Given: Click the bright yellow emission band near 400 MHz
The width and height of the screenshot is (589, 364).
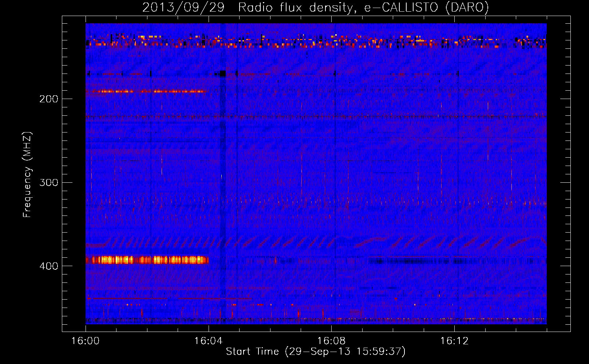Looking at the screenshot, I should 147,260.
